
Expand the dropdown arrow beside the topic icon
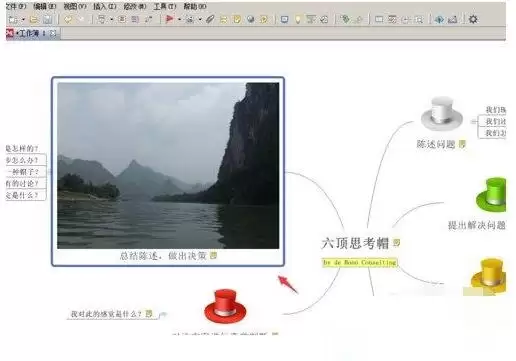[x=111, y=20]
